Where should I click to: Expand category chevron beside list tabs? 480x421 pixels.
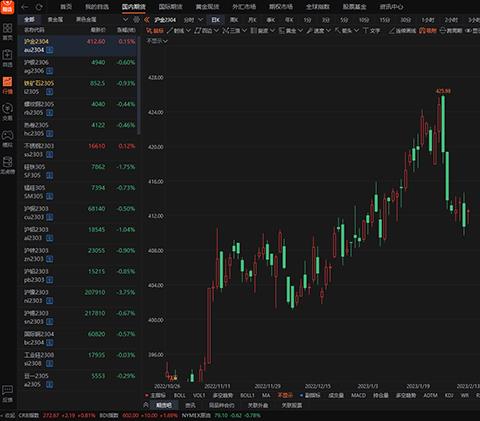point(125,20)
